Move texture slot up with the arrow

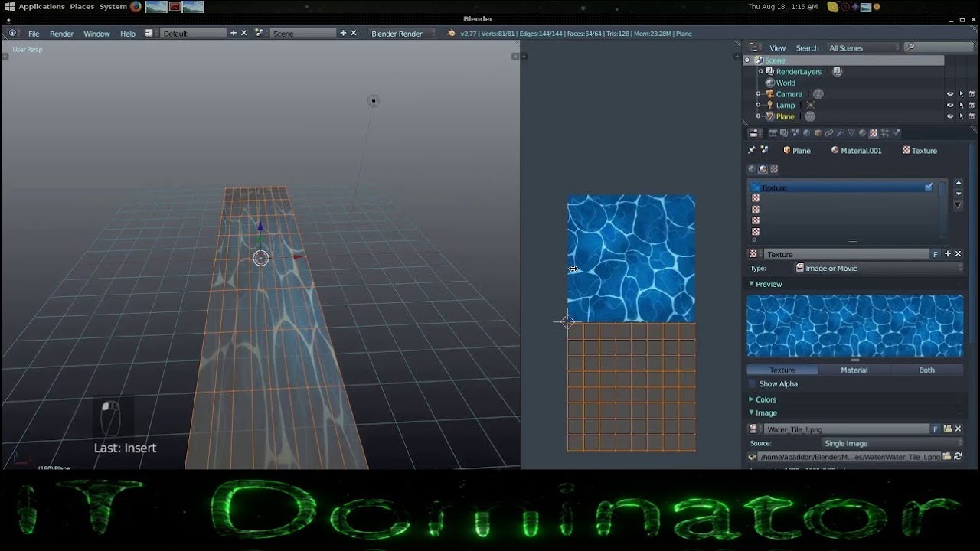(958, 184)
